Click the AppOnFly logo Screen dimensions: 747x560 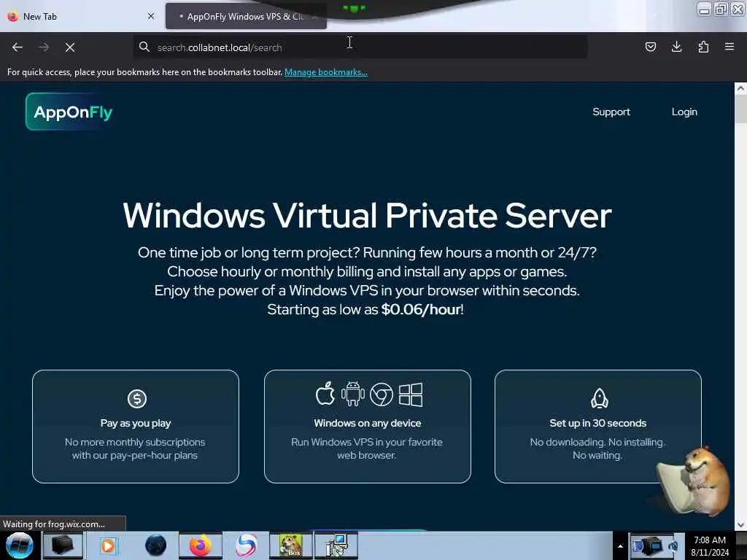69,112
